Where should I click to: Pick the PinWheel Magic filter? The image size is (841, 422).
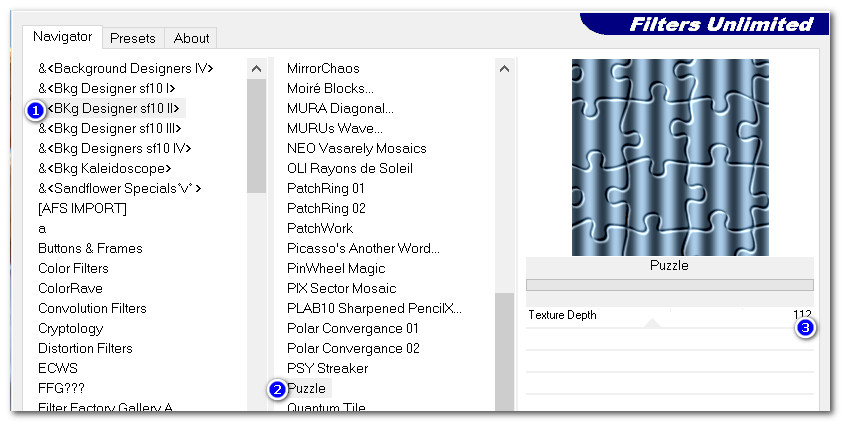(336, 268)
